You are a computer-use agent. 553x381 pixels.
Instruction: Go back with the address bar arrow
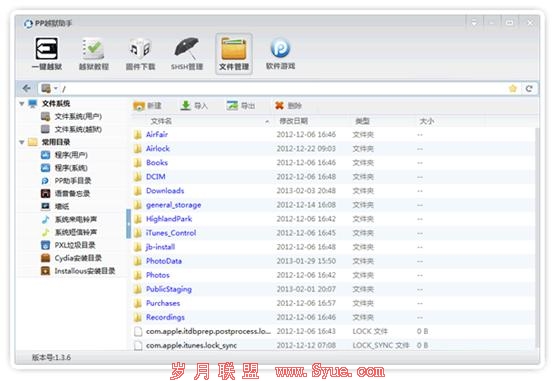pyautogui.click(x=26, y=88)
